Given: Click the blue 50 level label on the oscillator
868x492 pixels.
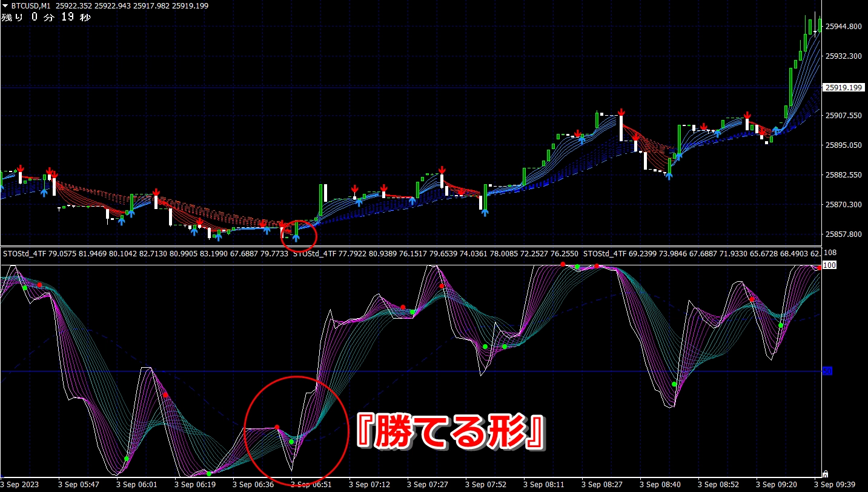Looking at the screenshot, I should (x=827, y=371).
